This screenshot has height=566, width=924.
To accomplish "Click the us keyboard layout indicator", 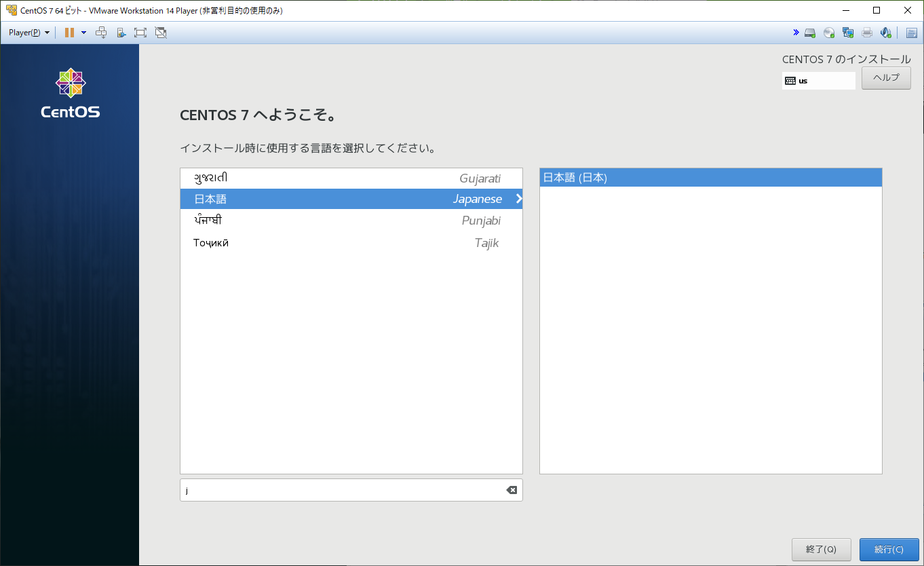I will tap(819, 81).
